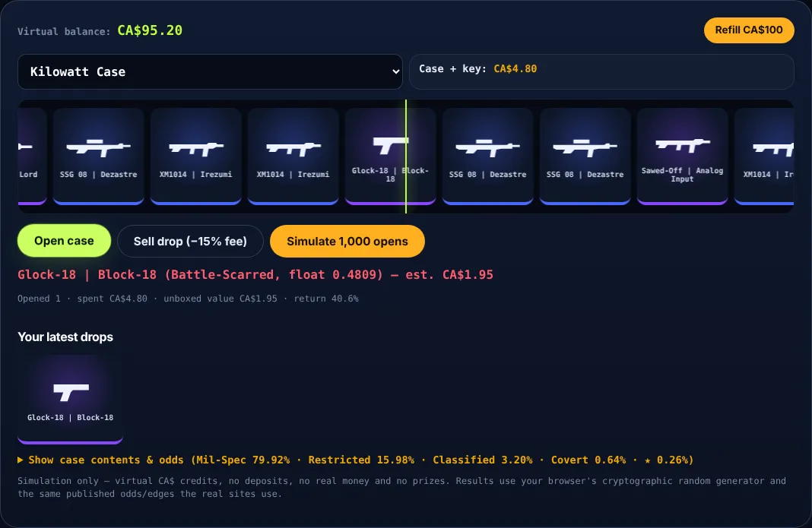Click the Case + key CA$4.80 price

tap(515, 69)
